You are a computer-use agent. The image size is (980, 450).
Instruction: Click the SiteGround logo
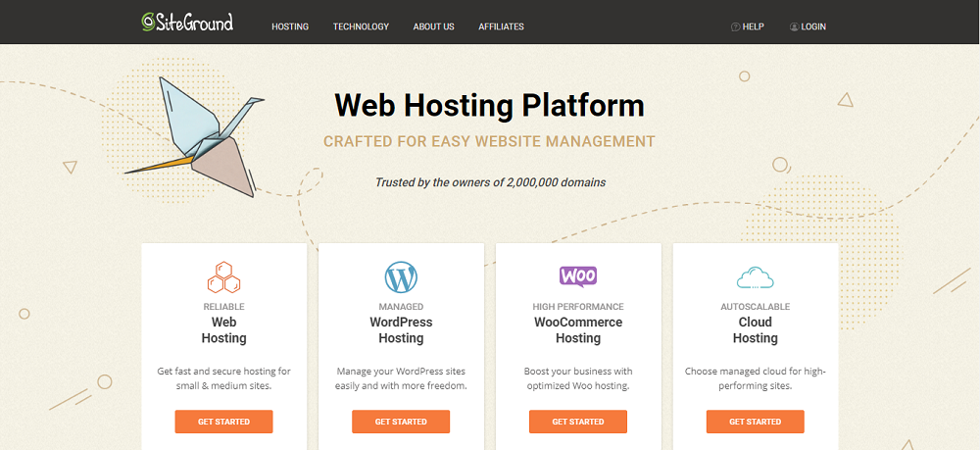[x=187, y=23]
